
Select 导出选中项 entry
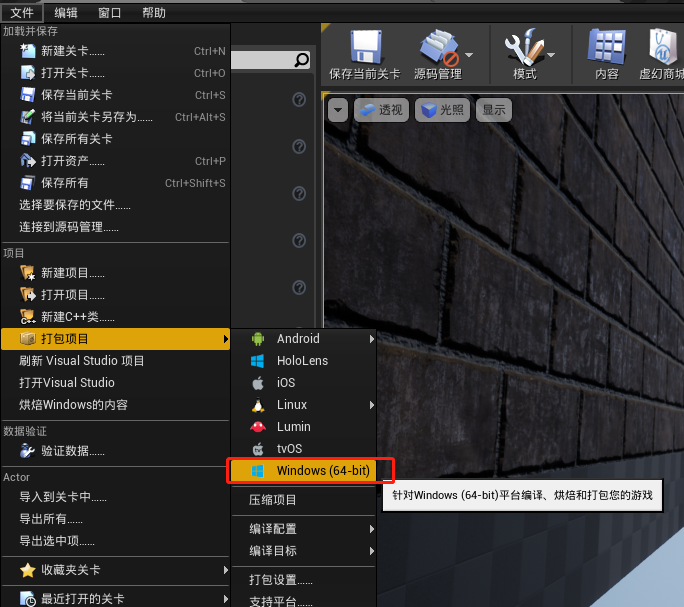[116, 541]
